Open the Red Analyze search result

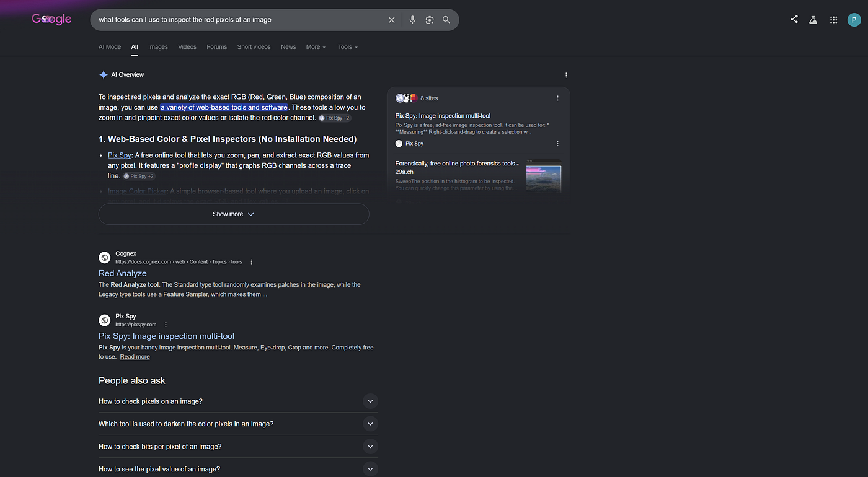[123, 273]
